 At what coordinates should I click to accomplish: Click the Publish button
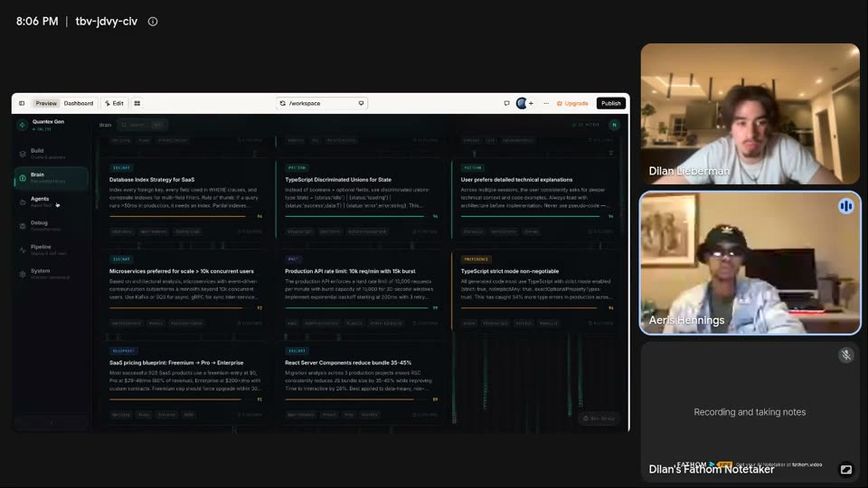611,103
